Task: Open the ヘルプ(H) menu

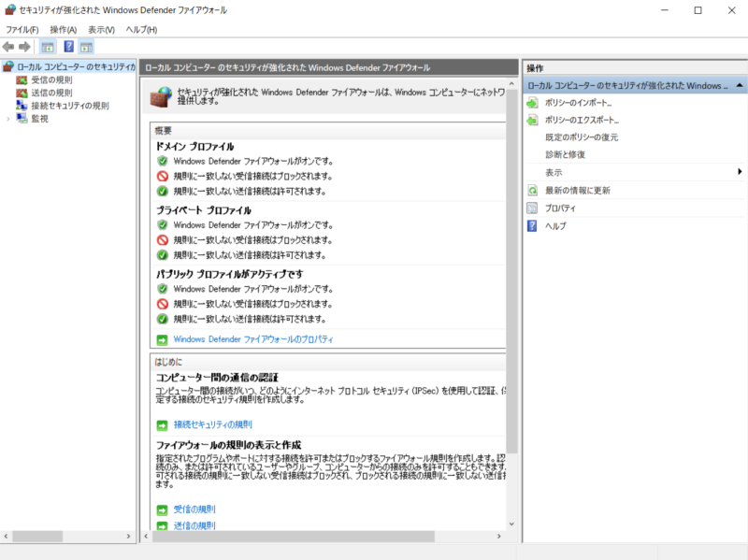Action: point(141,30)
